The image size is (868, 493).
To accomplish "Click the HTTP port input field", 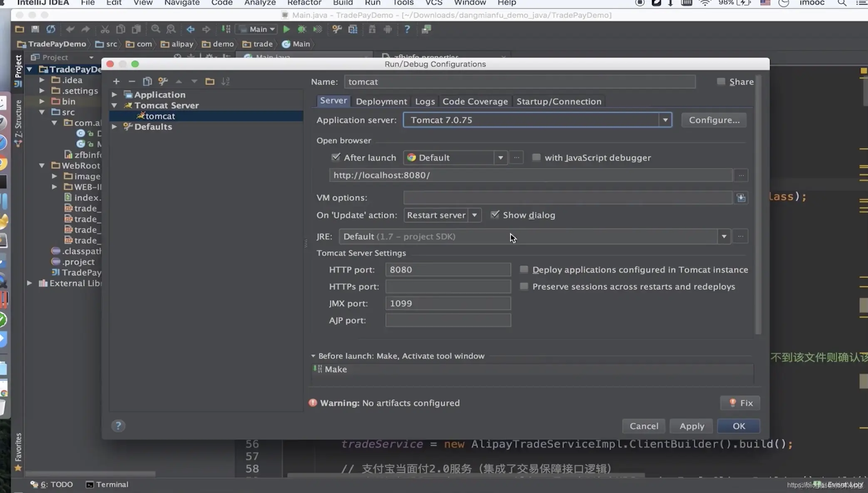I will click(x=448, y=269).
